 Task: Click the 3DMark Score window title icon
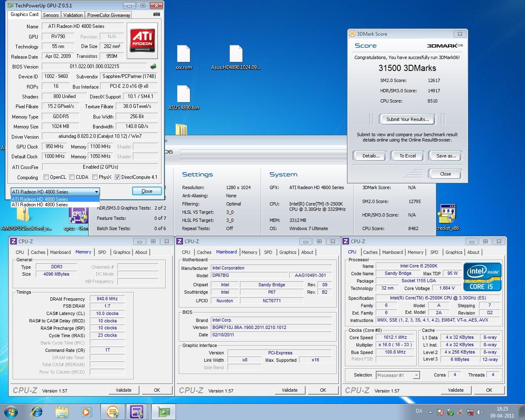[x=352, y=34]
